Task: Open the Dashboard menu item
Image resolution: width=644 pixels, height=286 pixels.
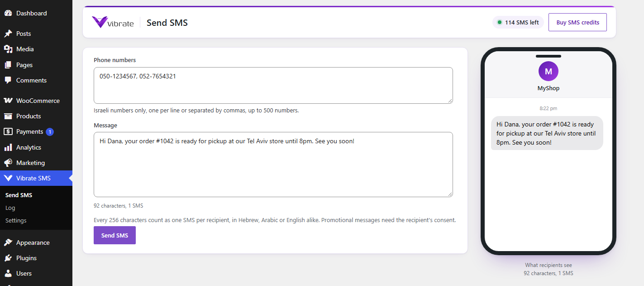Action: (36, 13)
